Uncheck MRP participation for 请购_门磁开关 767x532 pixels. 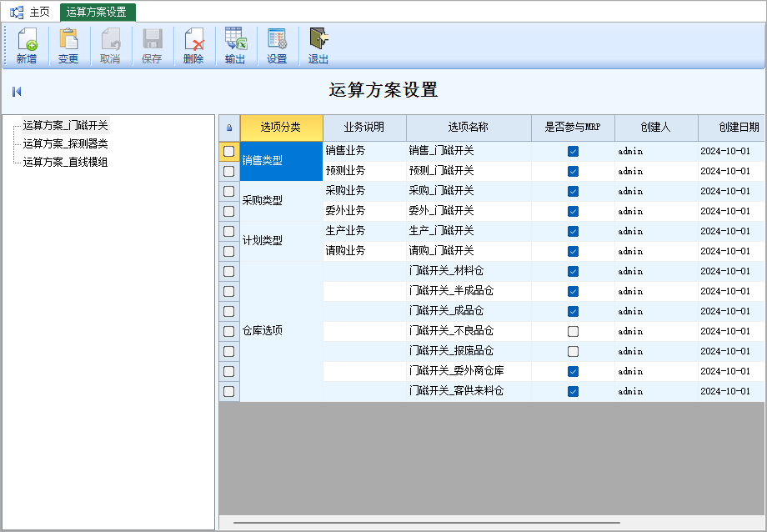(574, 251)
